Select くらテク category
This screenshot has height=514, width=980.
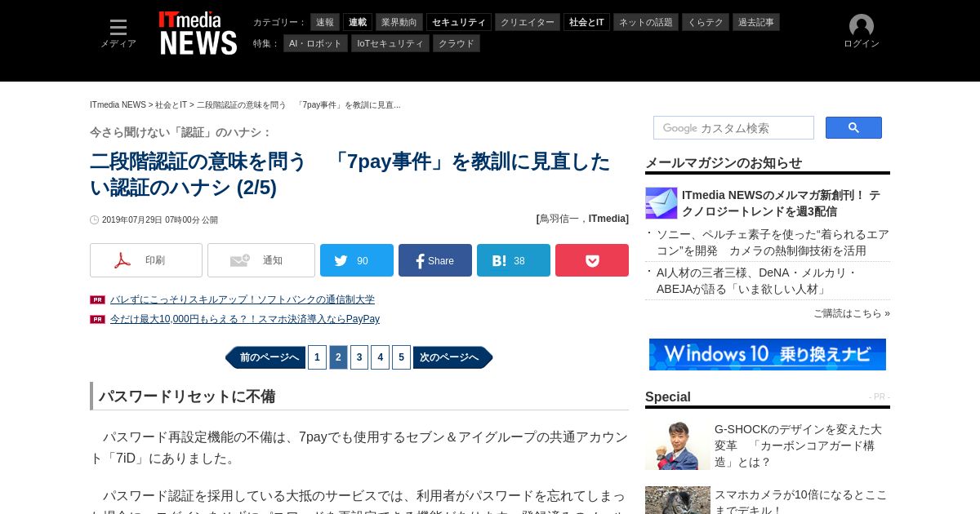pyautogui.click(x=706, y=22)
